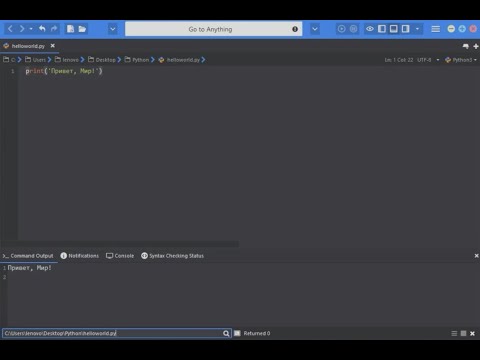480x360 pixels.
Task: Open the Notifications tab
Action: tap(80, 256)
